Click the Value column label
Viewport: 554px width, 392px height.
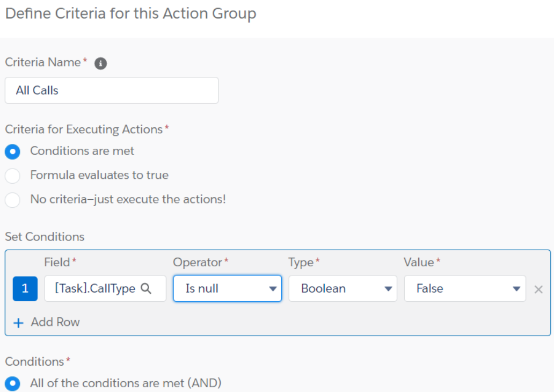click(418, 262)
